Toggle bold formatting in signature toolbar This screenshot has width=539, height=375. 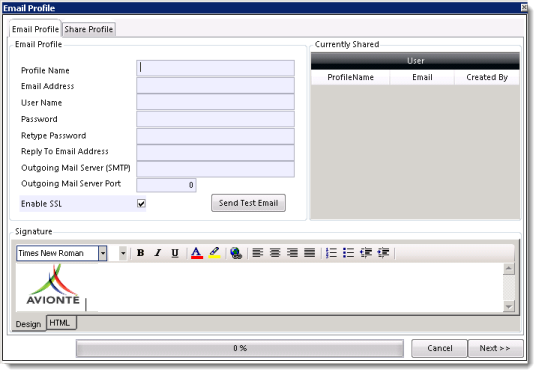pos(140,253)
